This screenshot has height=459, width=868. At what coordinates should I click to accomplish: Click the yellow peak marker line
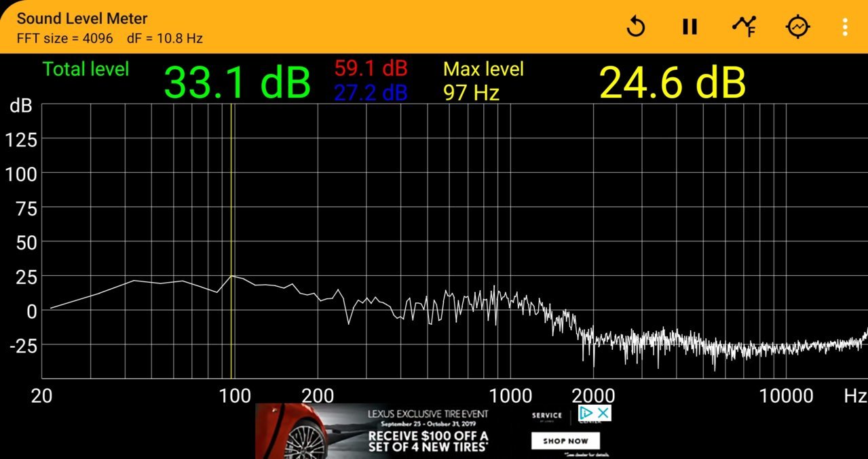pos(232,241)
